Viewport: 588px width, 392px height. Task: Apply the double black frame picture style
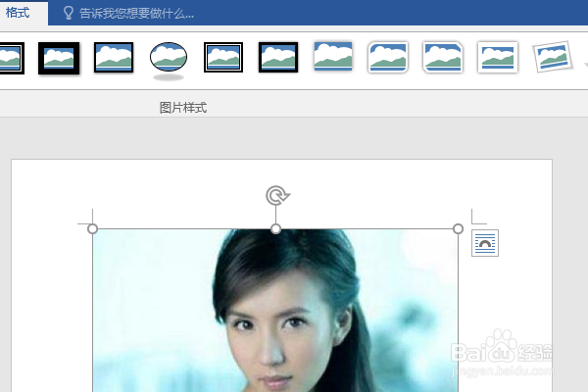pos(223,58)
